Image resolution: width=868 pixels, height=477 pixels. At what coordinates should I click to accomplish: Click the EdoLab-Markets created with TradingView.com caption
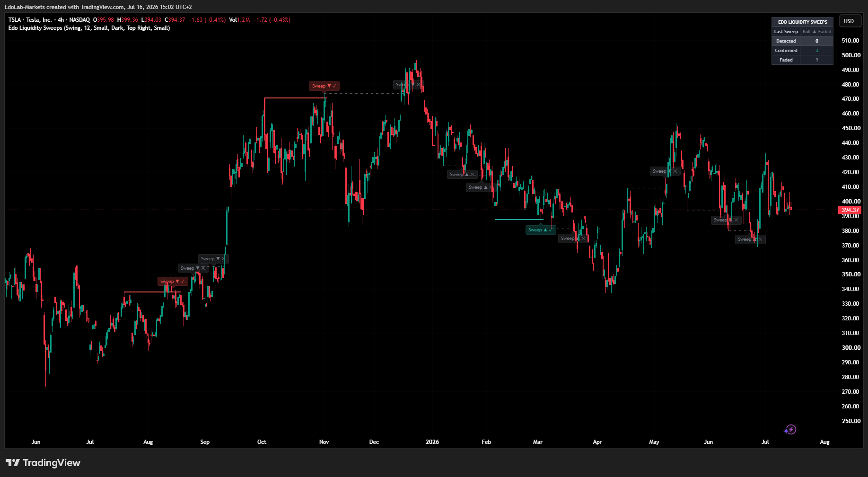tap(98, 7)
